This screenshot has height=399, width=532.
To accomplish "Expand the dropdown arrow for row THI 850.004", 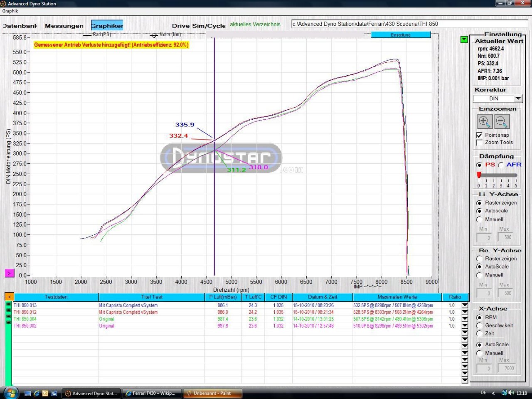I will pyautogui.click(x=465, y=319).
